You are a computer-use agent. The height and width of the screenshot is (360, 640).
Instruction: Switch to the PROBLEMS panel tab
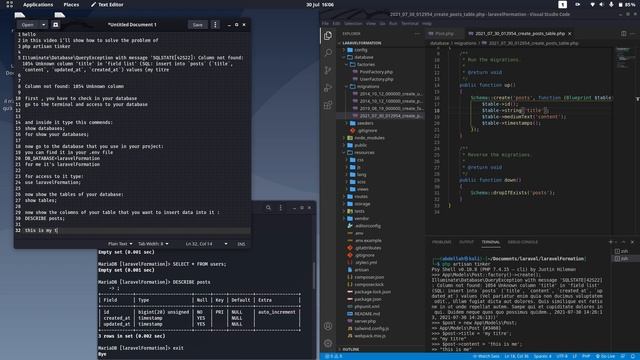click(442, 242)
